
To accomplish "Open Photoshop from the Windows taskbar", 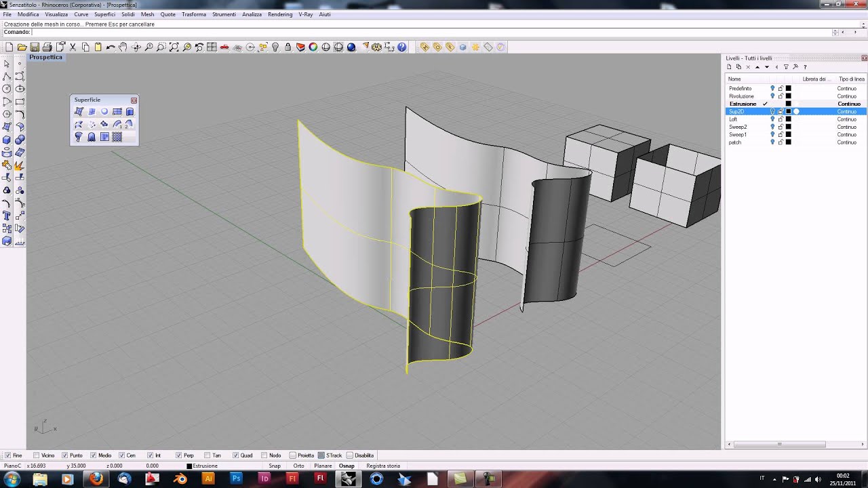I will pos(236,479).
